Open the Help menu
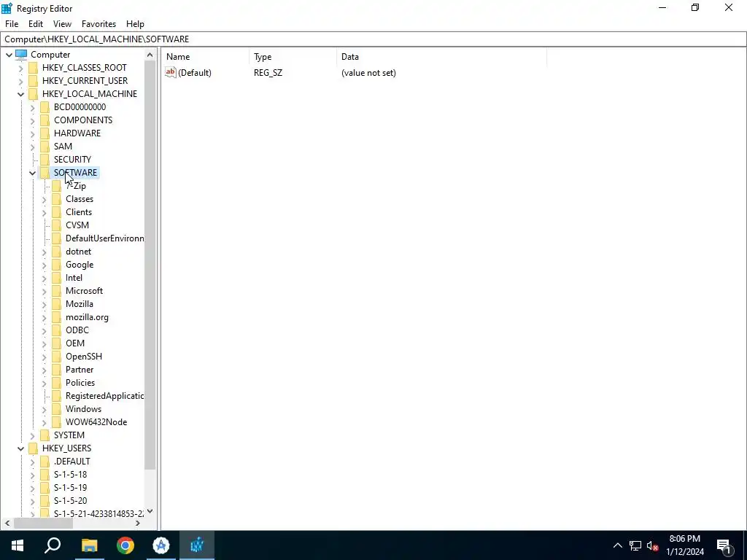This screenshot has height=560, width=747. pos(135,24)
